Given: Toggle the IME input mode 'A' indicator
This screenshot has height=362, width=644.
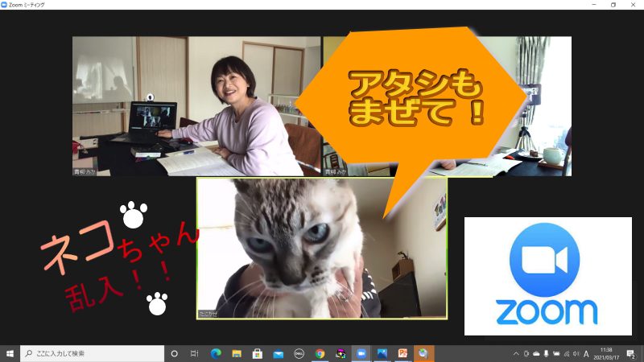Looking at the screenshot, I should [x=586, y=353].
